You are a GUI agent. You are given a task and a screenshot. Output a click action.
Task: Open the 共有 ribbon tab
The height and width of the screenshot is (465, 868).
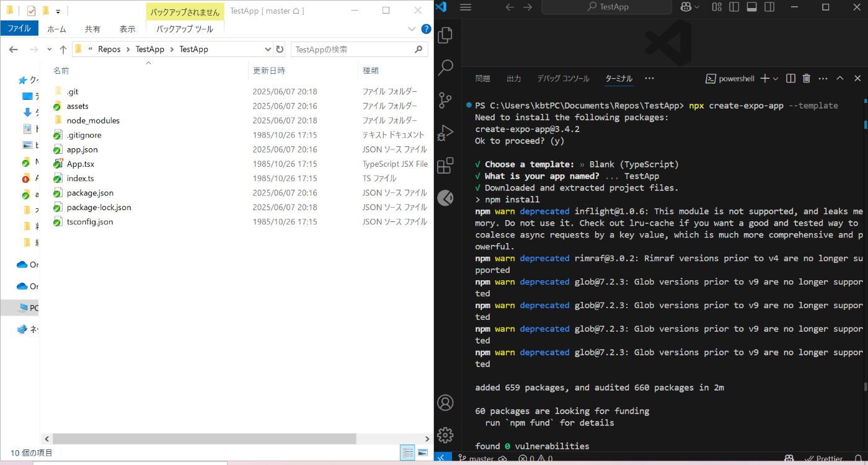click(92, 29)
